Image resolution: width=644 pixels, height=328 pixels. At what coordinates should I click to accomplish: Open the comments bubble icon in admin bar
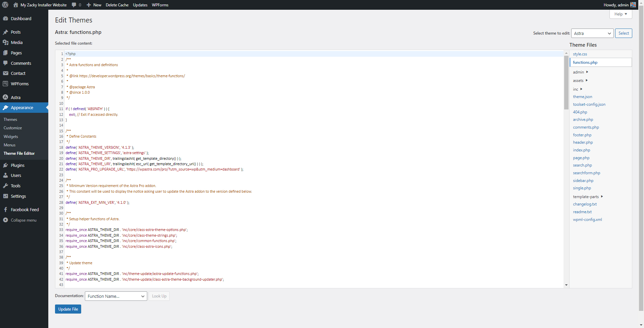click(74, 5)
